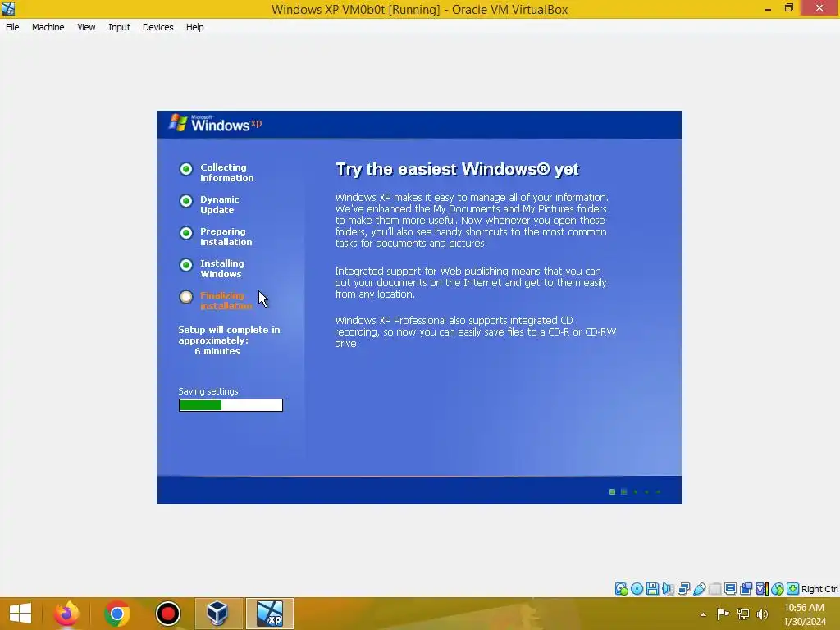Click the slide indicator dots in setup footer

635,492
